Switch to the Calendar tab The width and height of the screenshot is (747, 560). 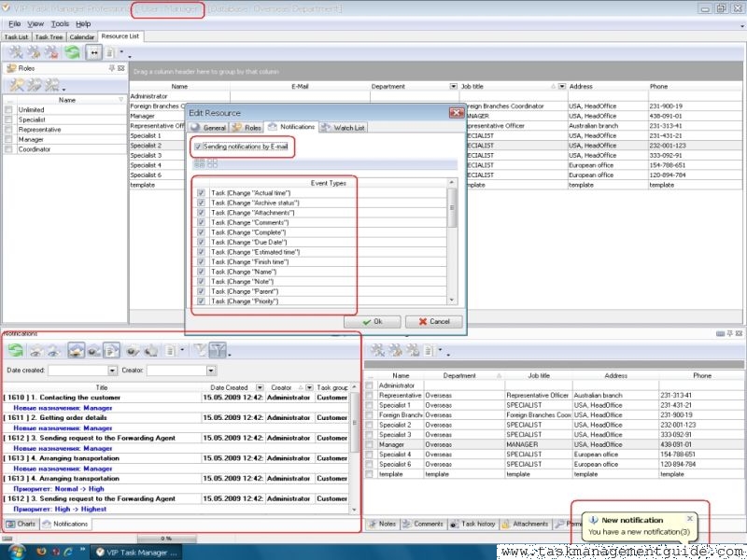tap(82, 36)
